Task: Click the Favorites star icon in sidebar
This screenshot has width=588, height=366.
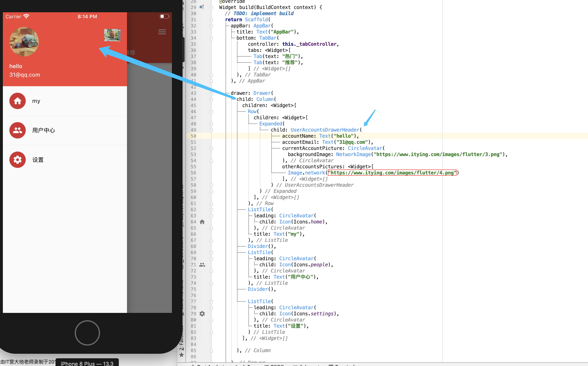Action: 182,355
